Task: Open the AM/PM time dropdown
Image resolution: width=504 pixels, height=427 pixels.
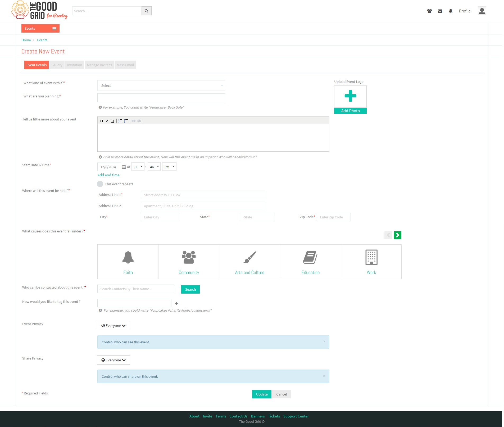Action: pos(169,167)
